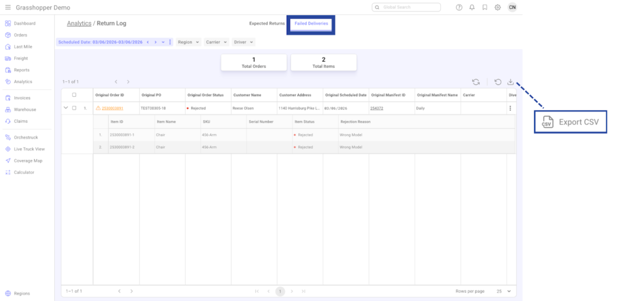Open the help question mark icon
This screenshot has height=301, width=644.
click(459, 8)
